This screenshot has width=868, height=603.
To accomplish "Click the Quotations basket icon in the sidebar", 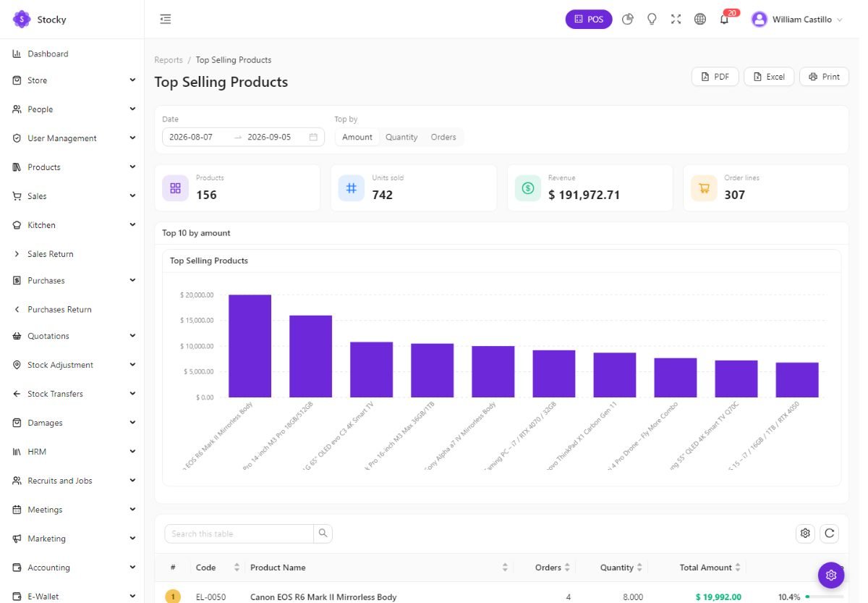I will coord(17,336).
